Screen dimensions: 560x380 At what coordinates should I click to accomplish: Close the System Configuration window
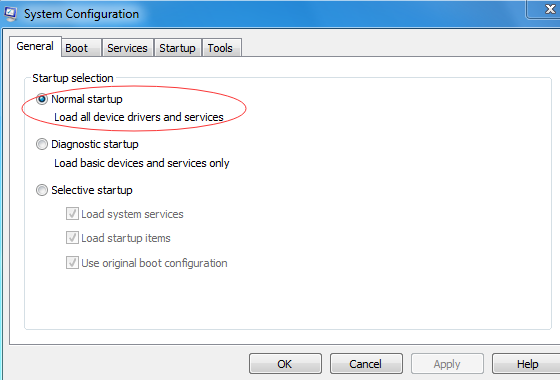(548, 9)
